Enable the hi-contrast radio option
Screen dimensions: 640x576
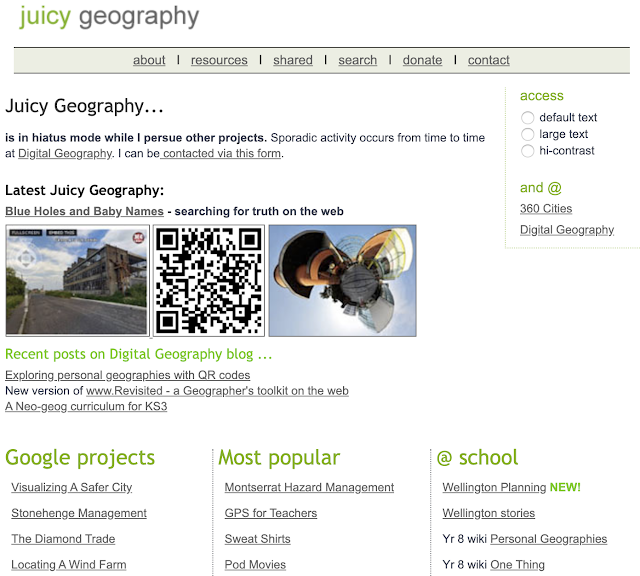pyautogui.click(x=527, y=151)
